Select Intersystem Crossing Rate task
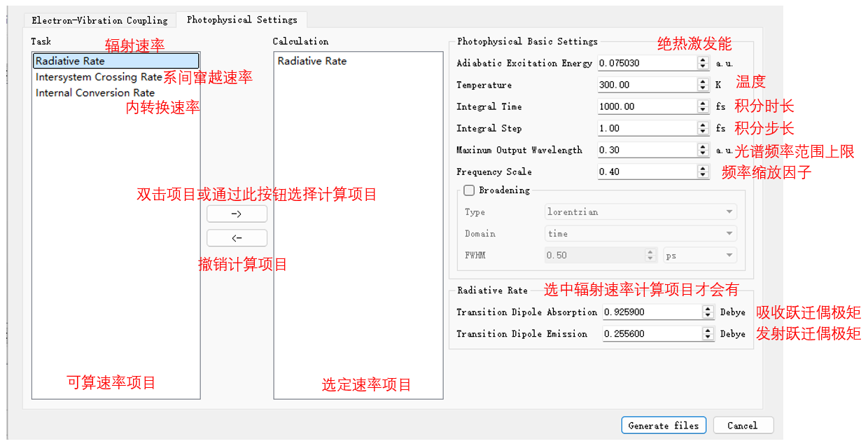The width and height of the screenshot is (868, 446). (x=99, y=77)
